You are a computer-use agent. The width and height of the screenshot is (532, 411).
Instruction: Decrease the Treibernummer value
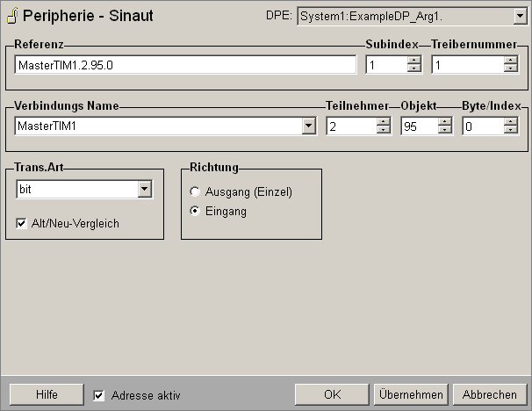click(511, 68)
